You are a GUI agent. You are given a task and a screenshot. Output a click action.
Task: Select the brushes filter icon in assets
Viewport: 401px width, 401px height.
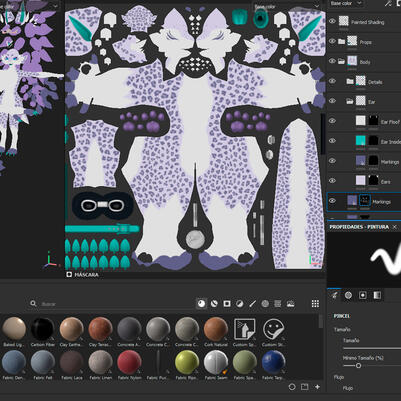coord(252,304)
